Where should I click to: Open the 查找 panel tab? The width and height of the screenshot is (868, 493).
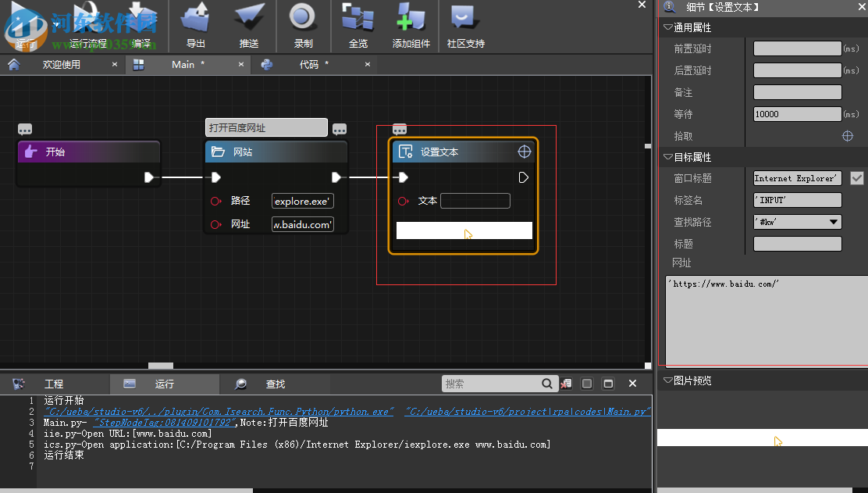click(x=275, y=384)
